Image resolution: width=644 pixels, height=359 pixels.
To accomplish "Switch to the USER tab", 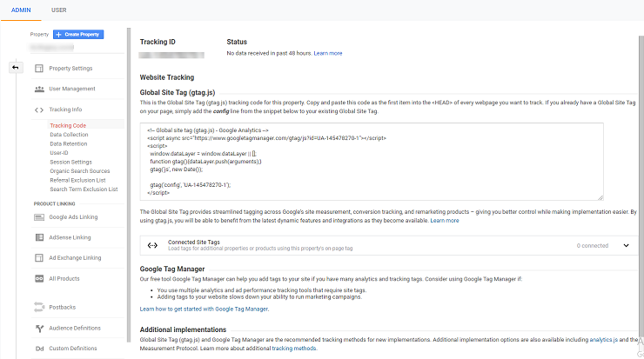I will coord(58,10).
